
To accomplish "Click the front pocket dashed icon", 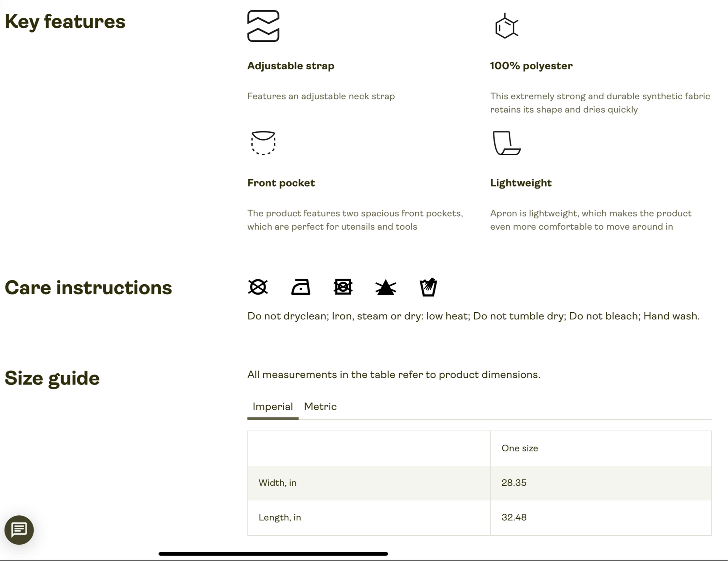I will click(x=263, y=143).
